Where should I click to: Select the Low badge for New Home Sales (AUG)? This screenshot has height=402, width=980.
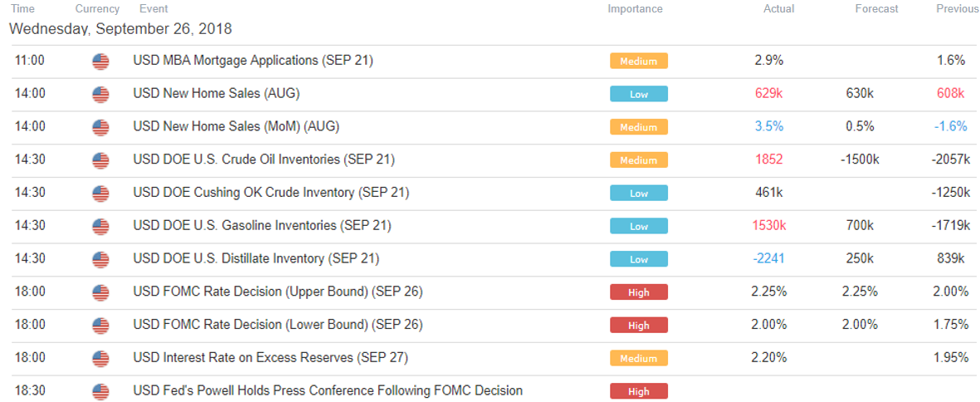pyautogui.click(x=639, y=95)
